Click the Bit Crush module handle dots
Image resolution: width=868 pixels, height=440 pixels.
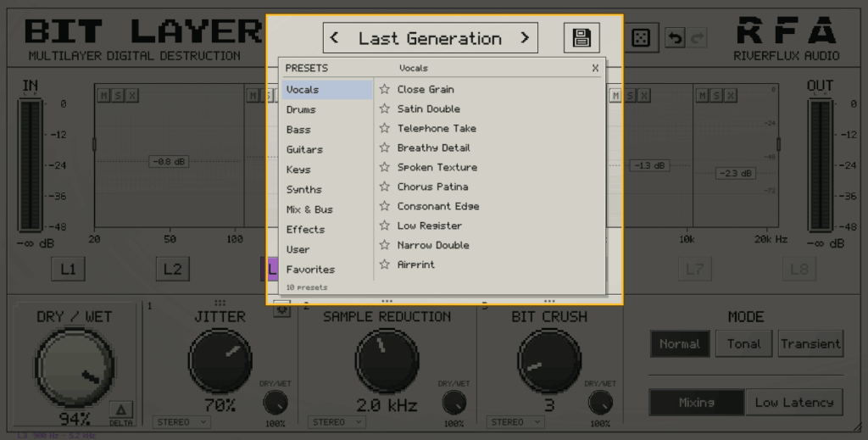coord(549,302)
